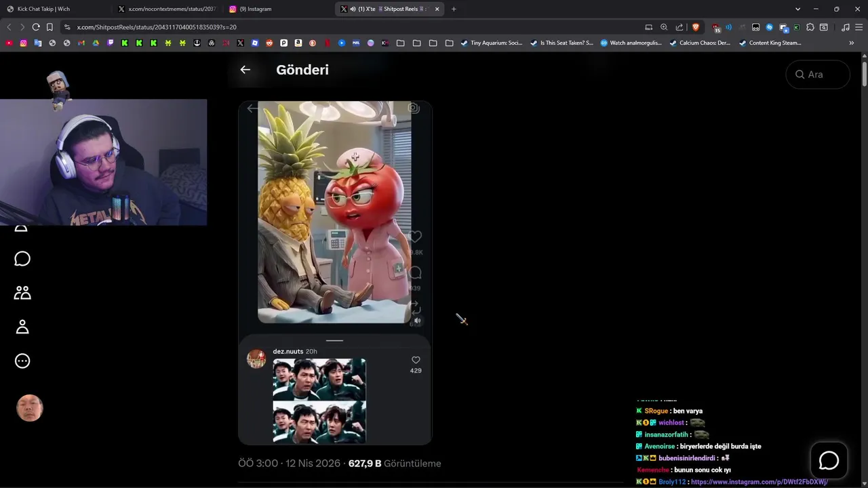
Task: Open Content King Steam bookmark
Action: (x=770, y=43)
